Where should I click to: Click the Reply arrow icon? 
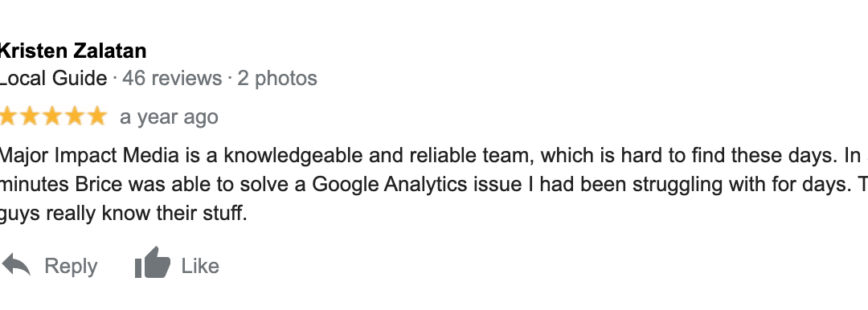pyautogui.click(x=16, y=264)
